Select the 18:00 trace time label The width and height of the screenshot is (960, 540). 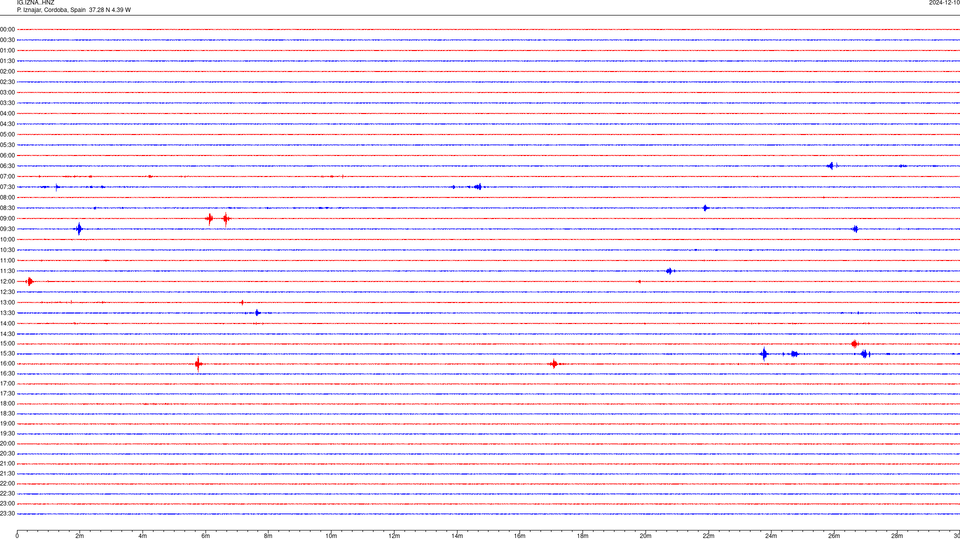pos(7,403)
